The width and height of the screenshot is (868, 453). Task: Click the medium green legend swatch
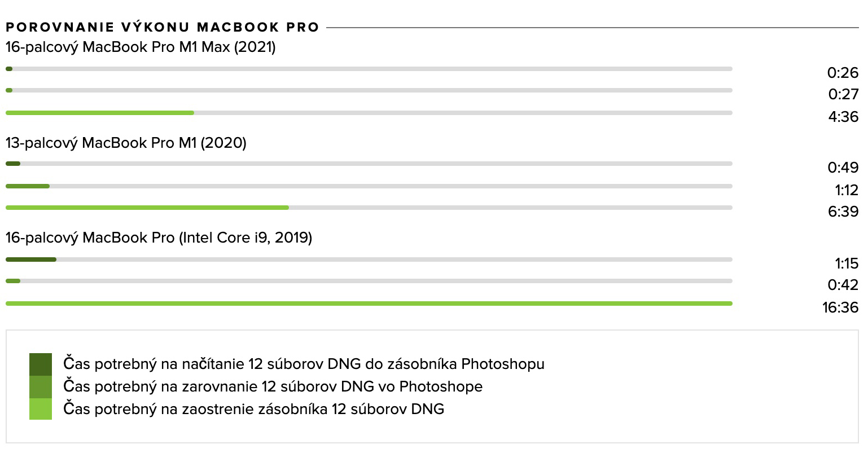pos(41,387)
